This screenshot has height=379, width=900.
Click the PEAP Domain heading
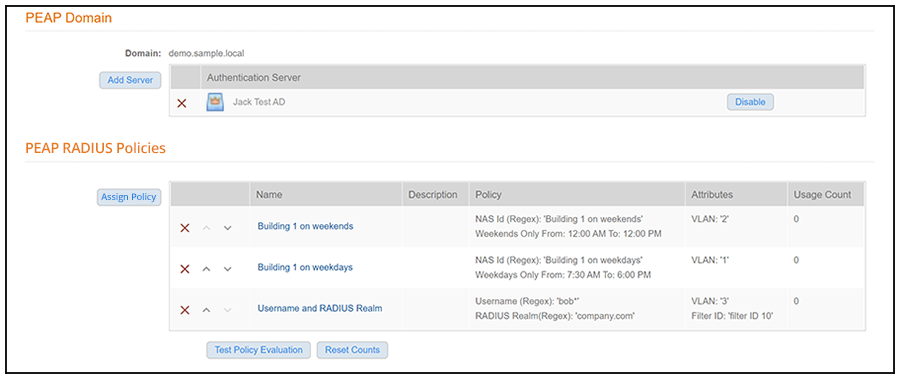[68, 18]
